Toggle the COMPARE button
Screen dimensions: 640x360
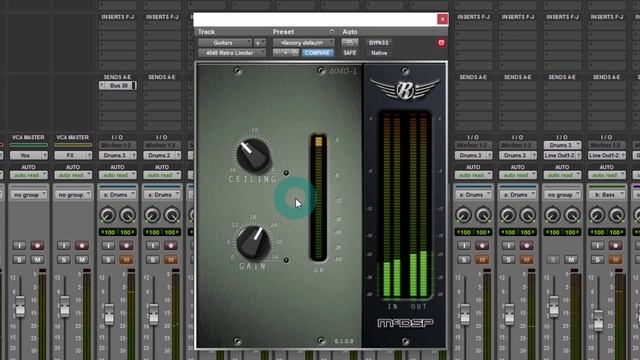click(317, 53)
